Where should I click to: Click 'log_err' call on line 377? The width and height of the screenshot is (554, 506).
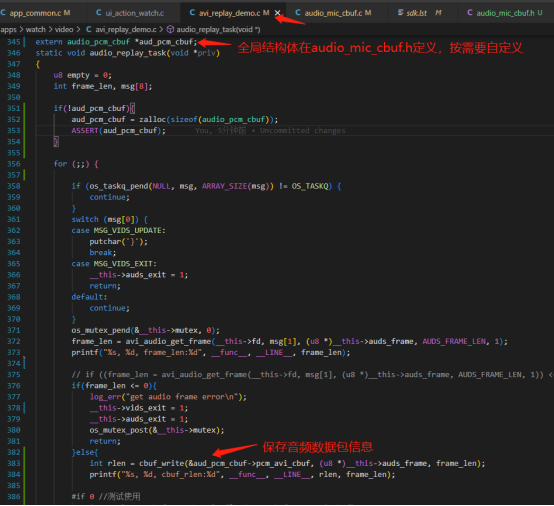tap(105, 397)
